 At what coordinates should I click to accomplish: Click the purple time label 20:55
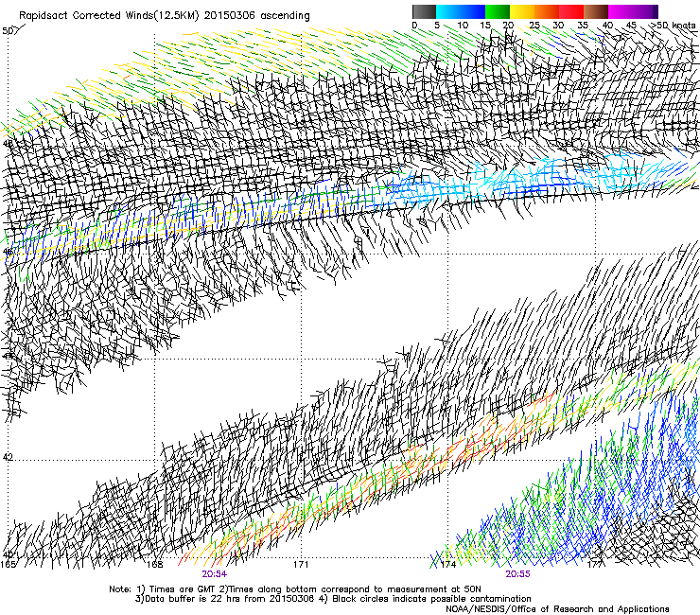point(517,574)
